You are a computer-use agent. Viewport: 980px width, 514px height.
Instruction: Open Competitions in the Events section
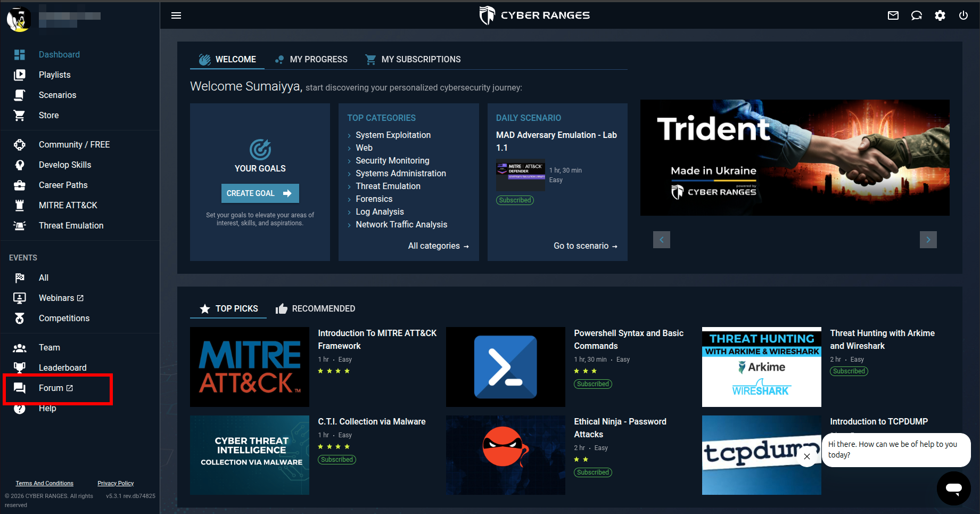pos(64,318)
